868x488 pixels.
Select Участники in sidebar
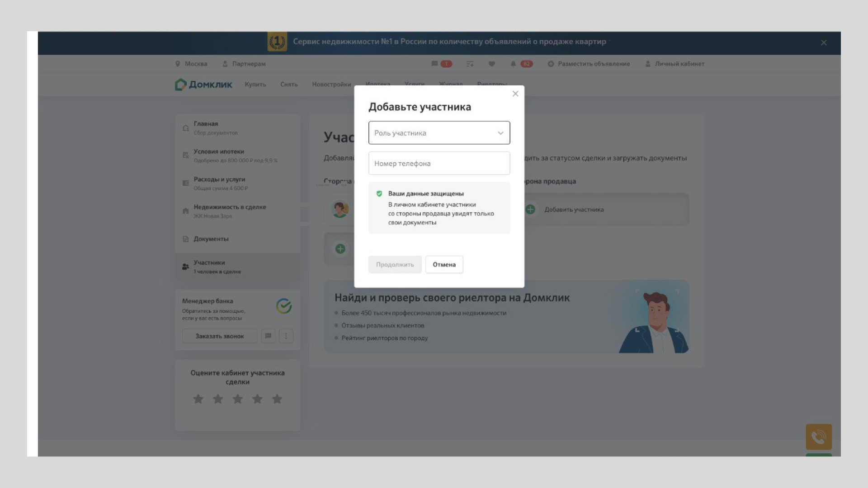[x=238, y=267]
